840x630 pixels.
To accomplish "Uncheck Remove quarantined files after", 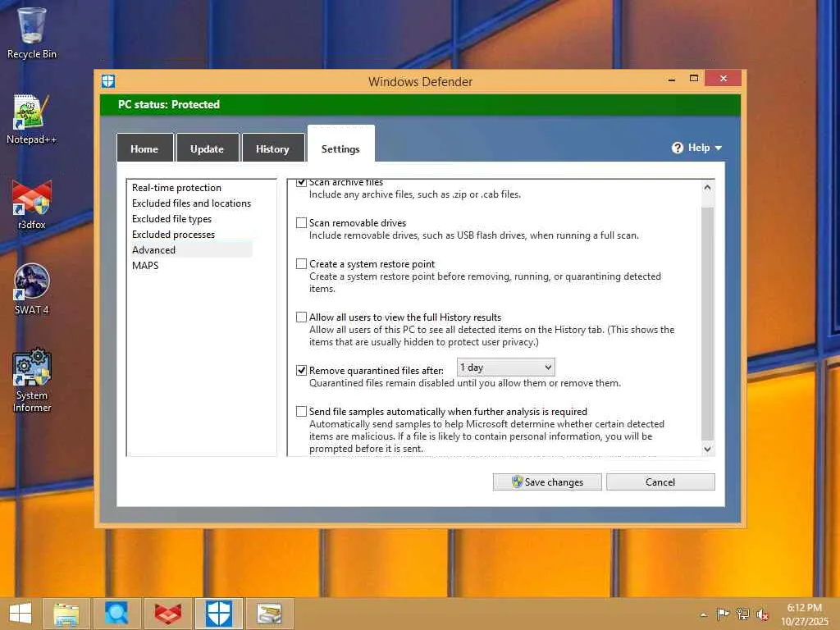I will (302, 370).
